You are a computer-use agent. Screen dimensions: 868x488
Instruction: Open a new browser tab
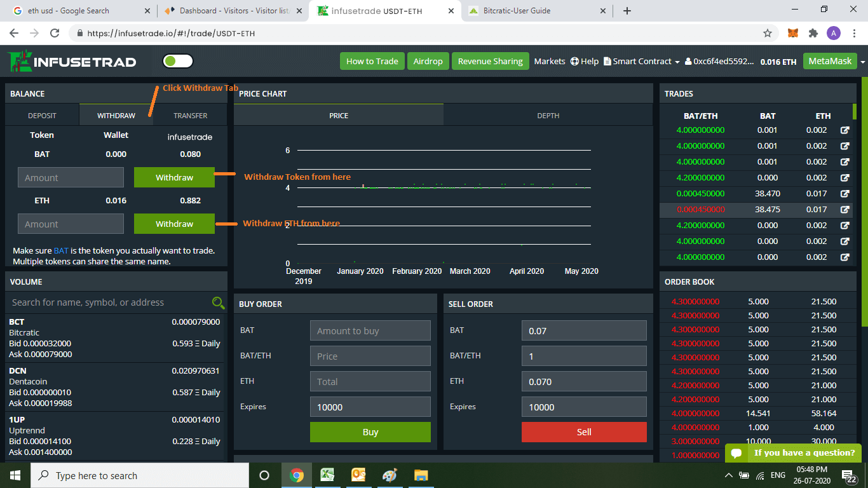pyautogui.click(x=627, y=11)
